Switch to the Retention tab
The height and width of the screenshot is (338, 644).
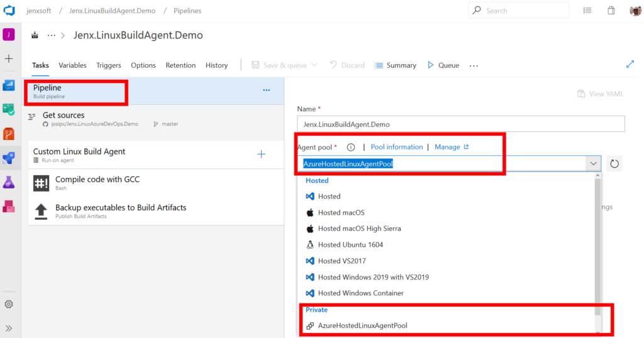180,65
